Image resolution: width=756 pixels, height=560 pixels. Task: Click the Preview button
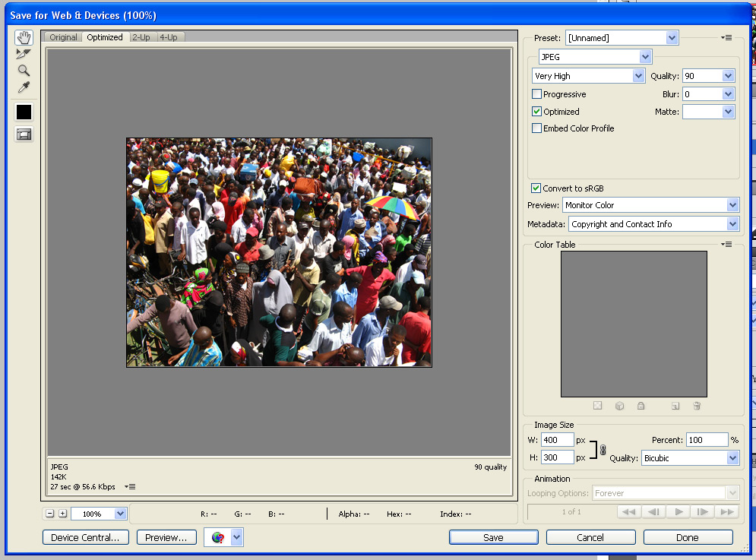(166, 537)
